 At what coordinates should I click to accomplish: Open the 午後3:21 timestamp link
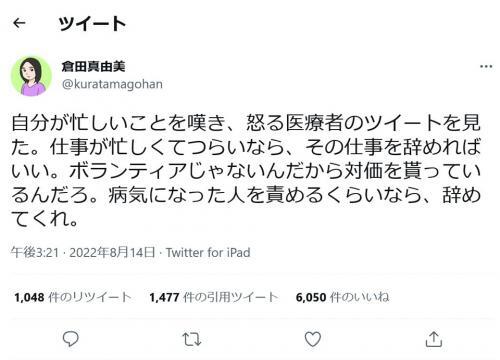tap(35, 253)
